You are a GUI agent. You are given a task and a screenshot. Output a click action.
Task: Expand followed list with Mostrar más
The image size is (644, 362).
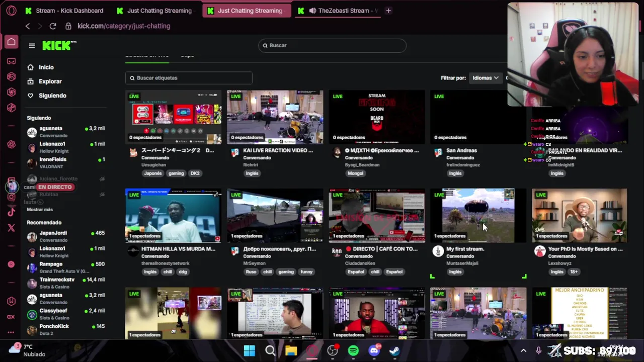point(40,210)
